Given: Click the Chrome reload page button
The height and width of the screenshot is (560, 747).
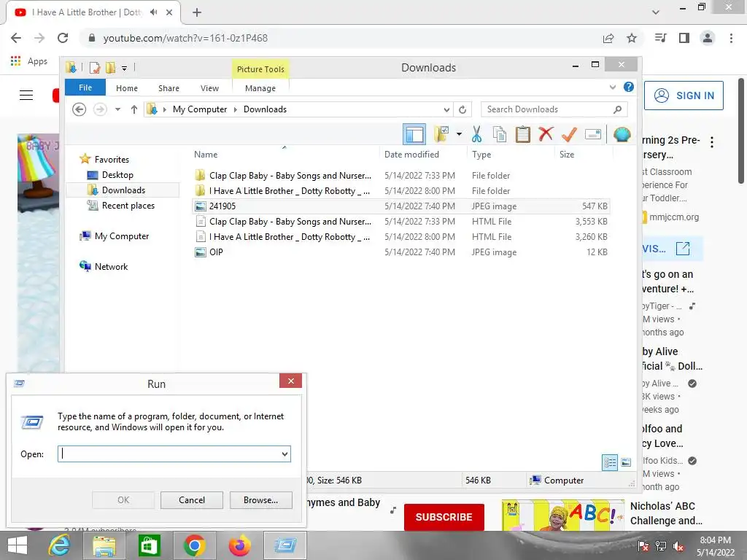Looking at the screenshot, I should point(63,38).
